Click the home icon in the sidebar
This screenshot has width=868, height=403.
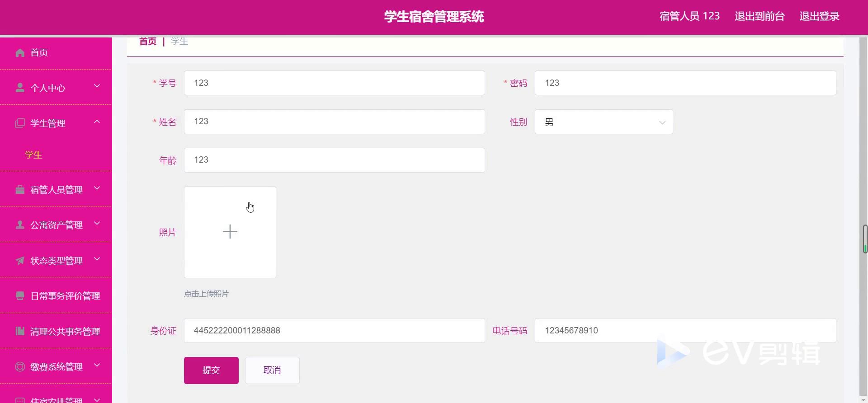20,53
